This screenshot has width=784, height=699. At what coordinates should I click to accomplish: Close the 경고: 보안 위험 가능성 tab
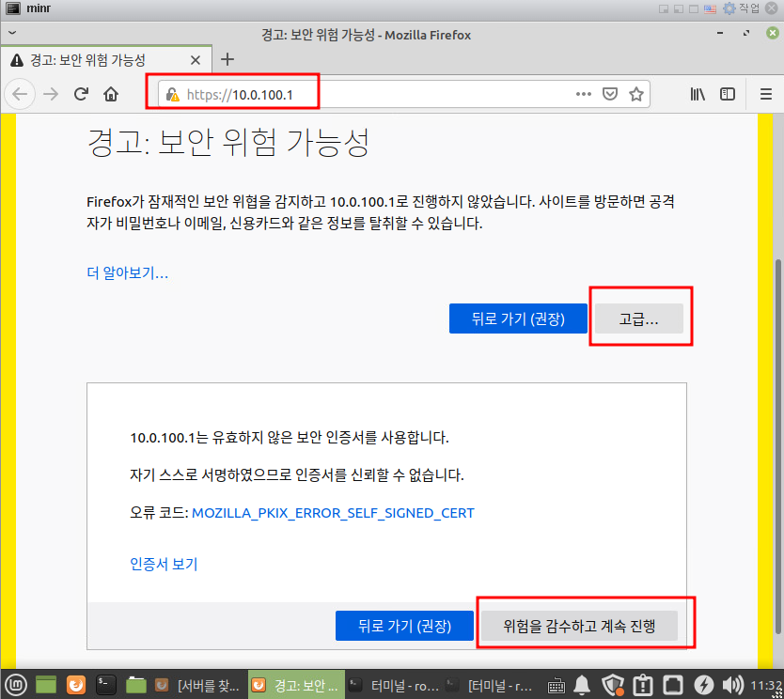pos(196,60)
